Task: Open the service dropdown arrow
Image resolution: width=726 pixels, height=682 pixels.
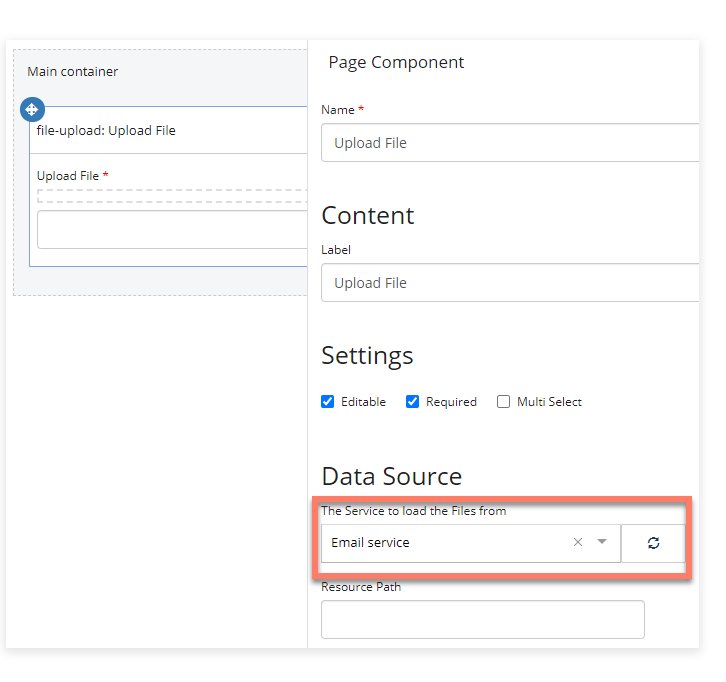Action: pyautogui.click(x=601, y=542)
